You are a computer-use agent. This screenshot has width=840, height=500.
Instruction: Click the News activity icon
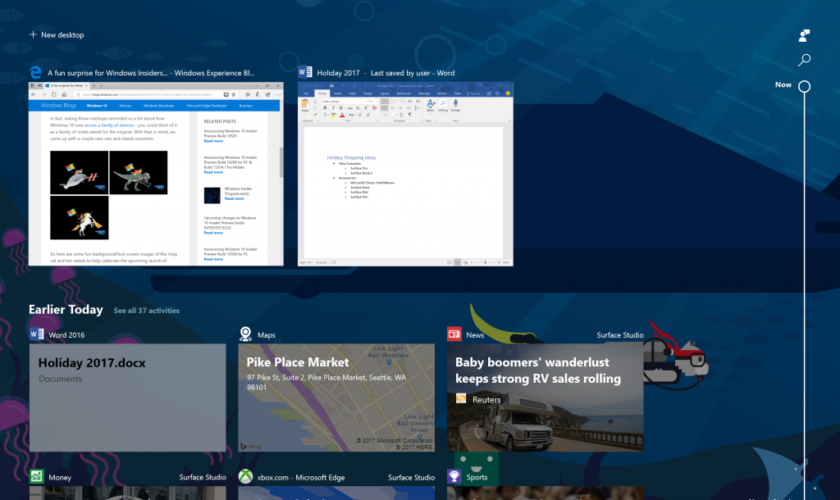tap(454, 334)
